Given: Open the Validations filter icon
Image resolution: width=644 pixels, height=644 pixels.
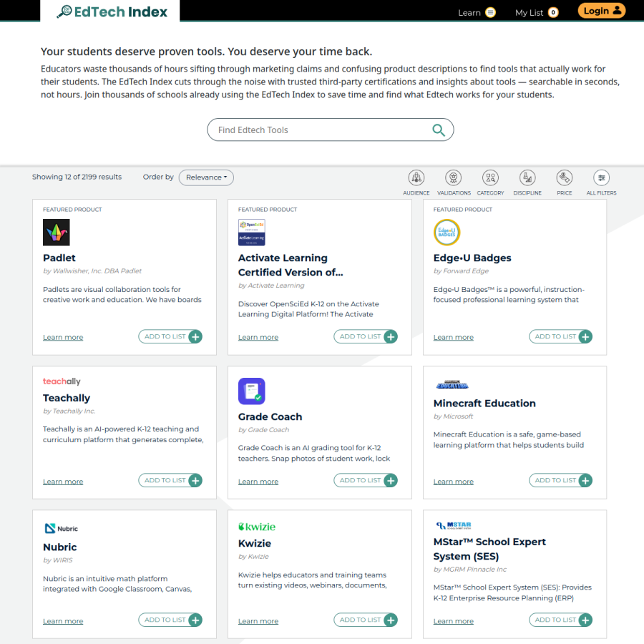Looking at the screenshot, I should (454, 178).
